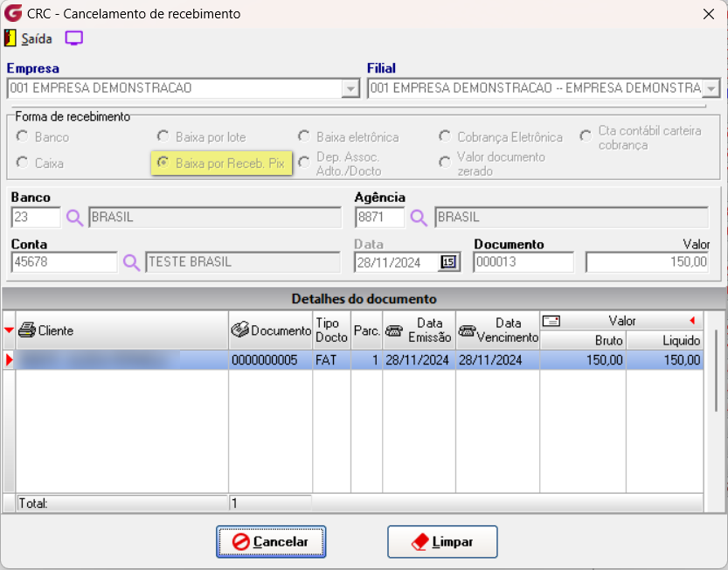Screen dimensions: 728x570
Task: Click the Tipo Docto column header
Action: pos(331,330)
